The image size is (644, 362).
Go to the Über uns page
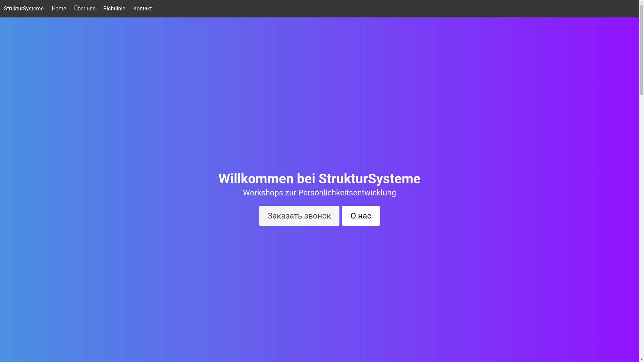pos(85,9)
